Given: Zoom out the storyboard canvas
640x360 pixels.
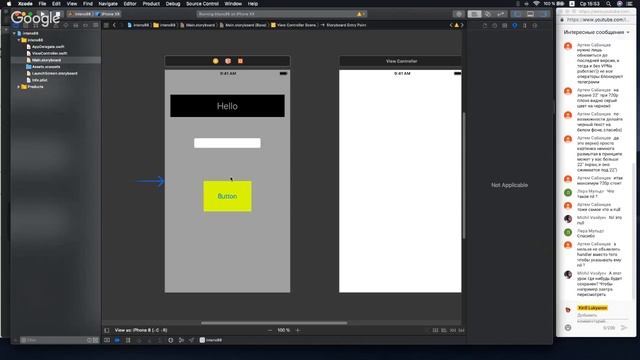Looking at the screenshot, I should pos(270,330).
